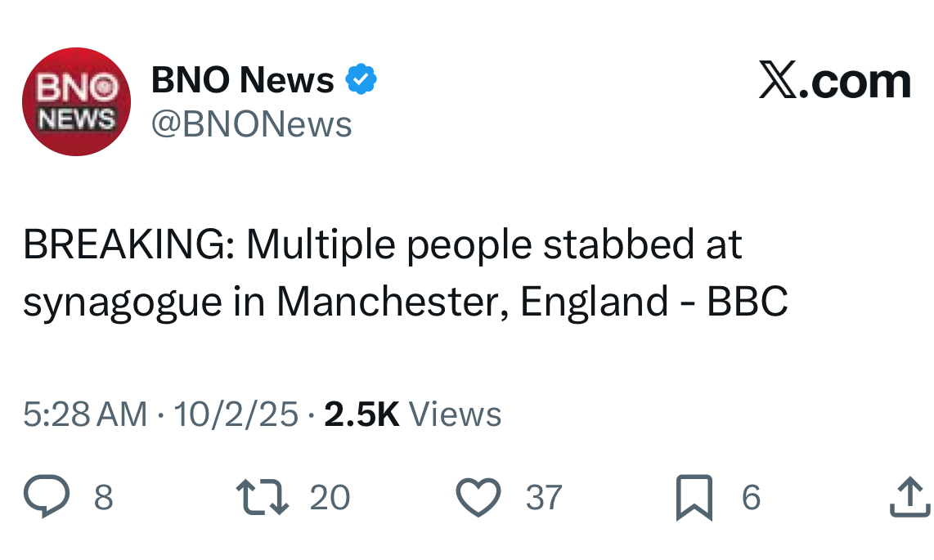Click the 5:28 AM timestamp
Screen dimensions: 934x560
(86, 414)
